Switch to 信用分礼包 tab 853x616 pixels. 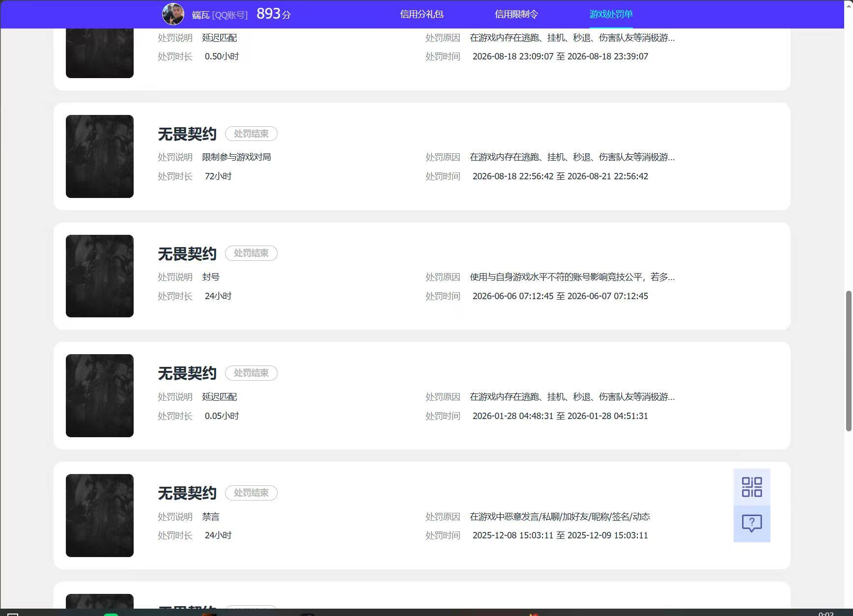click(422, 14)
